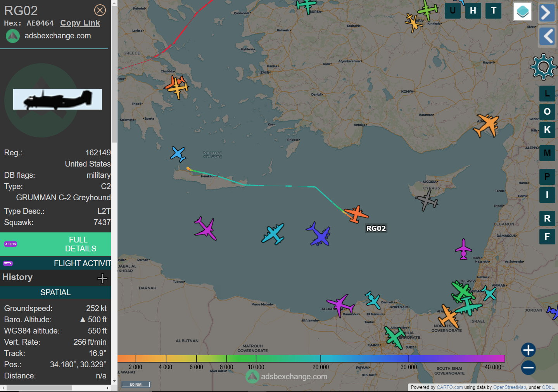The height and width of the screenshot is (392, 558).
Task: Open the OpenStreetMap attribution link
Action: [x=510, y=387]
